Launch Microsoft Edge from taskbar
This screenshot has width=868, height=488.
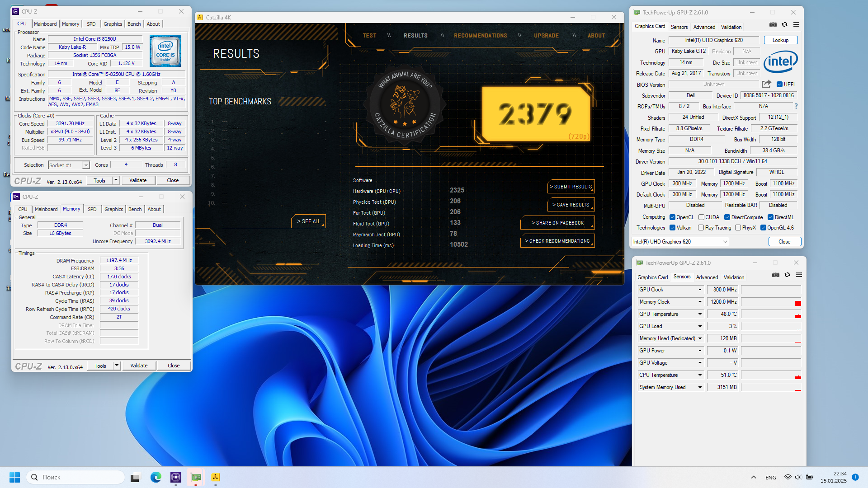(156, 477)
